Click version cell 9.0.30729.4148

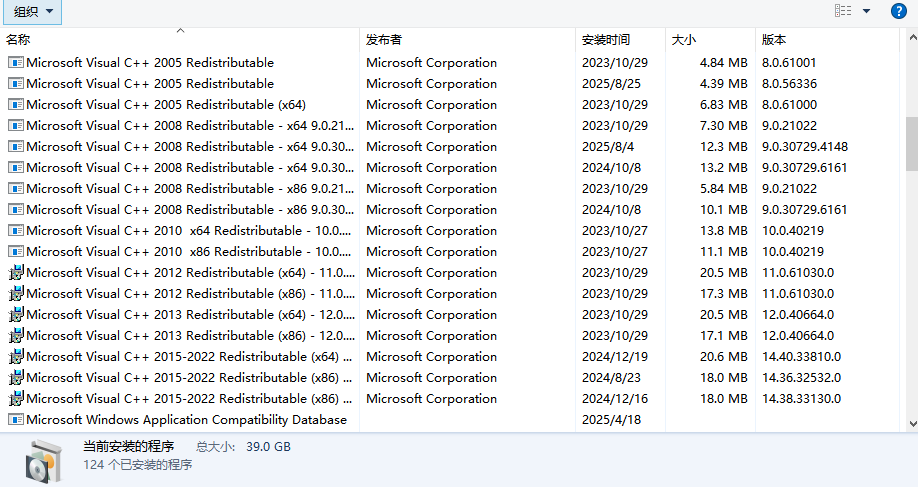point(804,147)
